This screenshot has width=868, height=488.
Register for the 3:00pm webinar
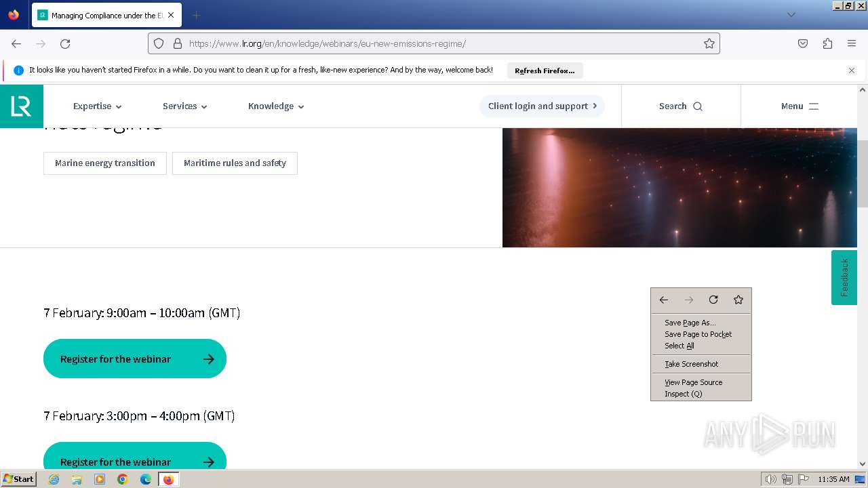click(135, 457)
